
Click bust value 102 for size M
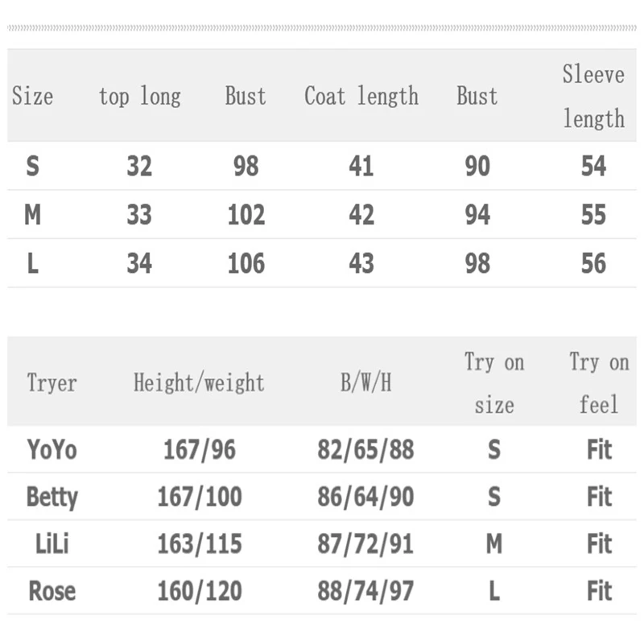(246, 215)
